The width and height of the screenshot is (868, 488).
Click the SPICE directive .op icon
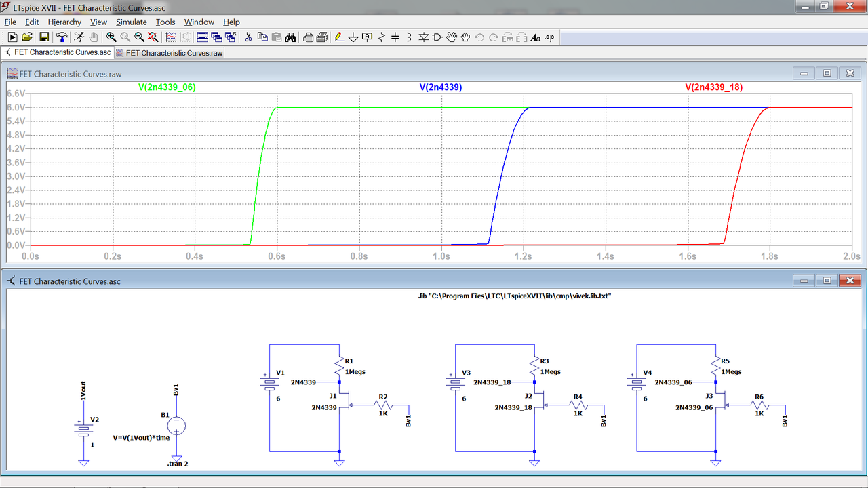coord(549,37)
